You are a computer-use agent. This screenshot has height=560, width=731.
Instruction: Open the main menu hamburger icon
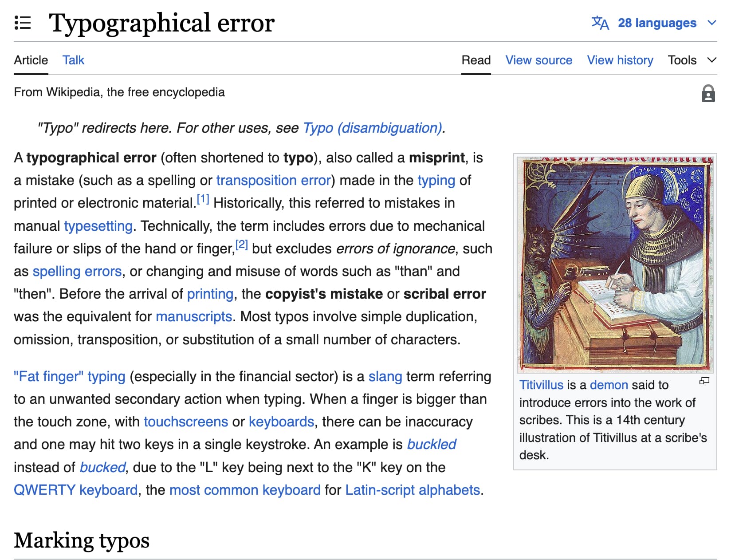pos(23,23)
